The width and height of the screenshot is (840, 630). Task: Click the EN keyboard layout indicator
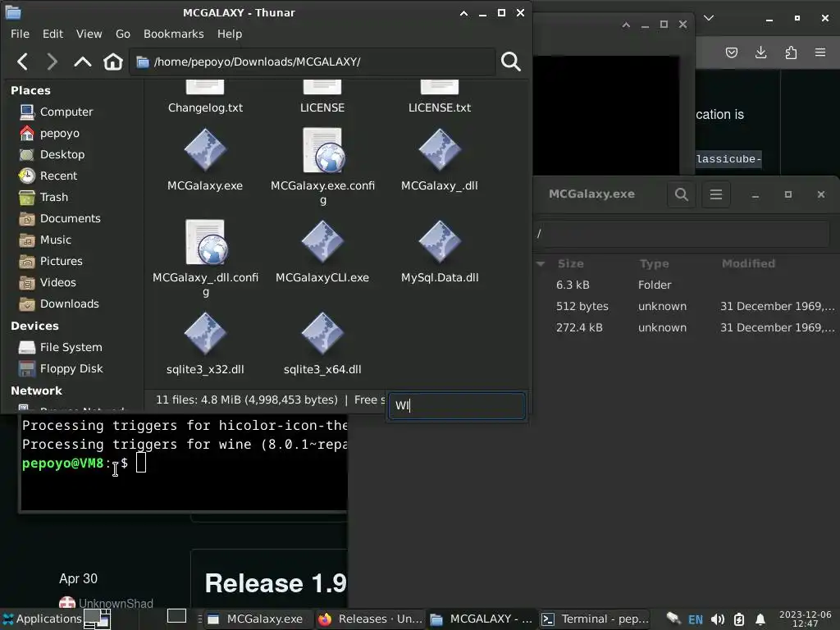tap(695, 620)
